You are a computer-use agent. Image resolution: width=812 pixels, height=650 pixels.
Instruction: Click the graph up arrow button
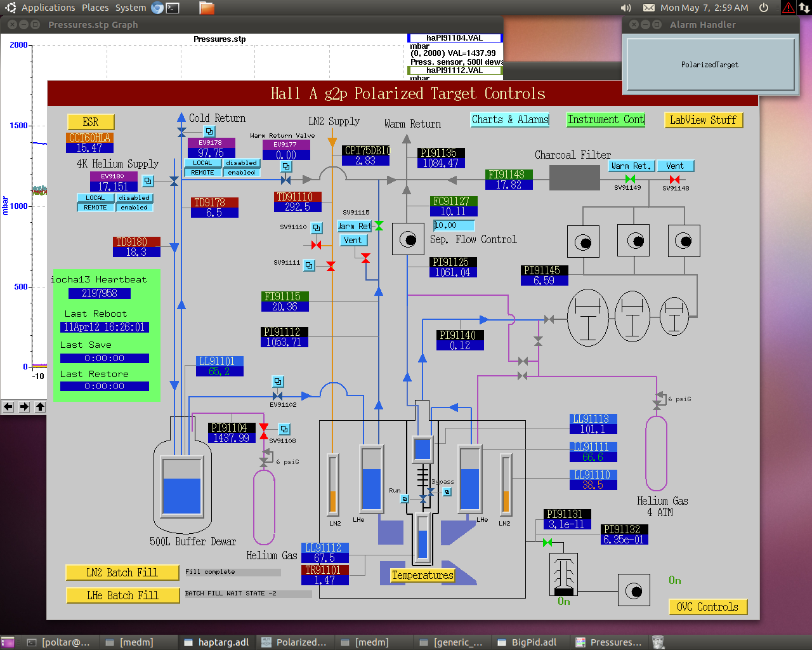40,407
